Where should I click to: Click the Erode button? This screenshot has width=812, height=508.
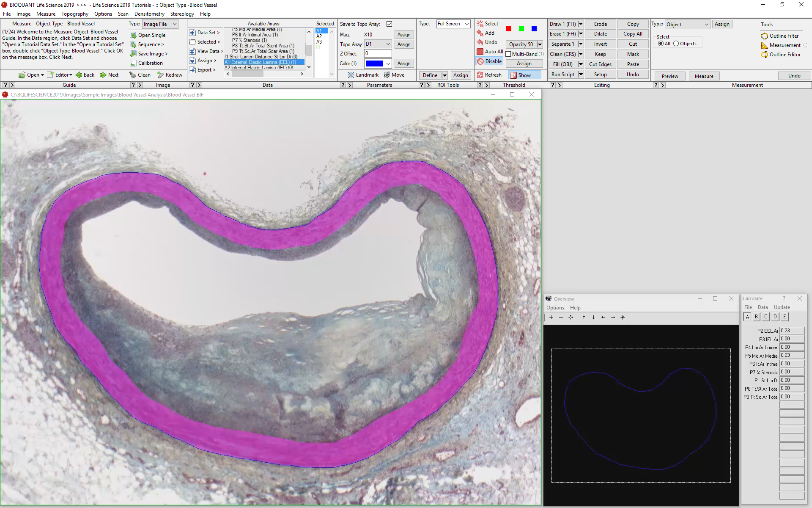point(600,24)
